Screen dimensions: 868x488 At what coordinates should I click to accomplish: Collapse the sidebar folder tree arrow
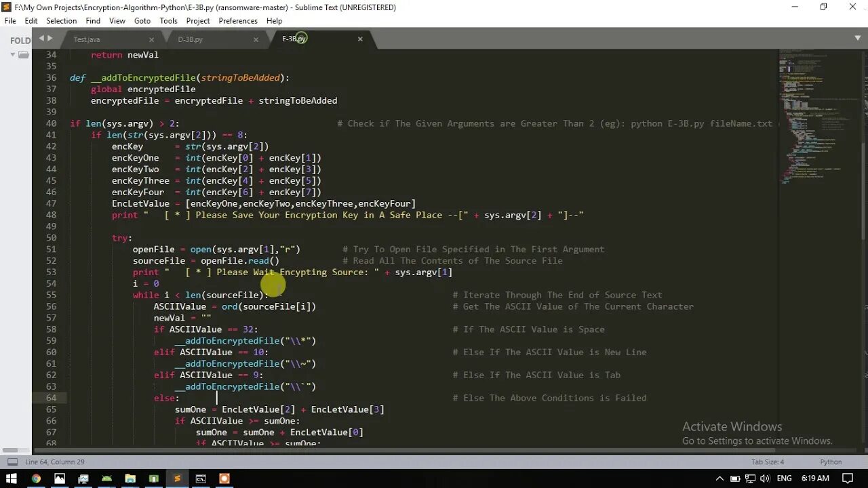(13, 54)
